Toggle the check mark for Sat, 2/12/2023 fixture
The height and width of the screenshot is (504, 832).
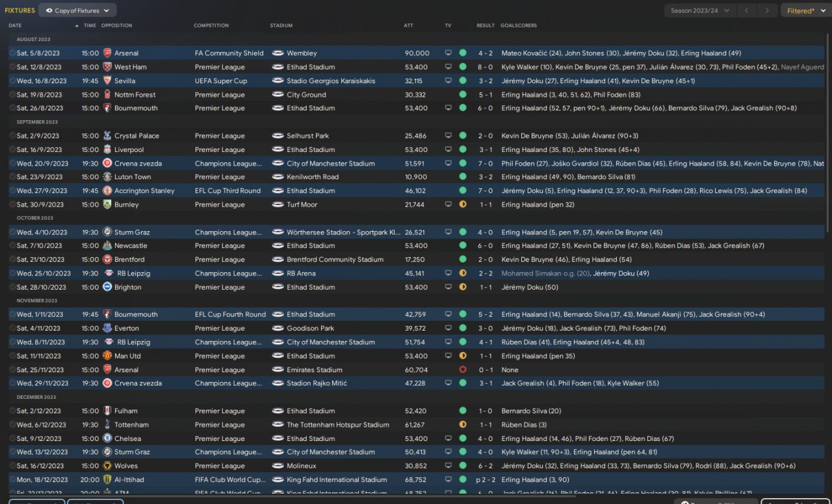pyautogui.click(x=12, y=410)
